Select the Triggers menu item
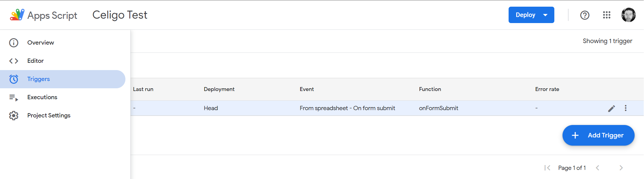Screen dimensions: 644x179 tap(38, 79)
